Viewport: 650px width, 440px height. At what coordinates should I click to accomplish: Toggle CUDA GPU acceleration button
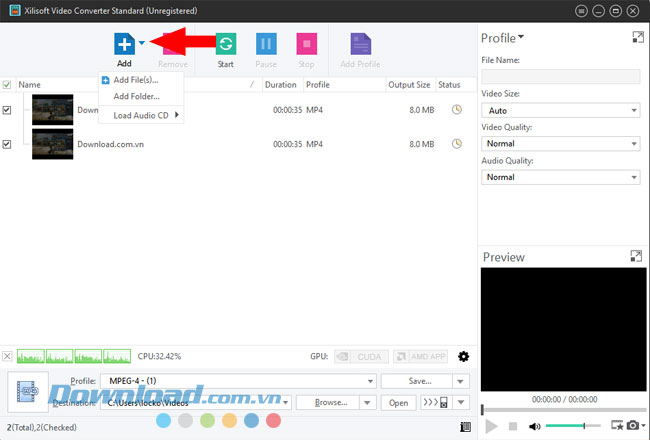(361, 357)
